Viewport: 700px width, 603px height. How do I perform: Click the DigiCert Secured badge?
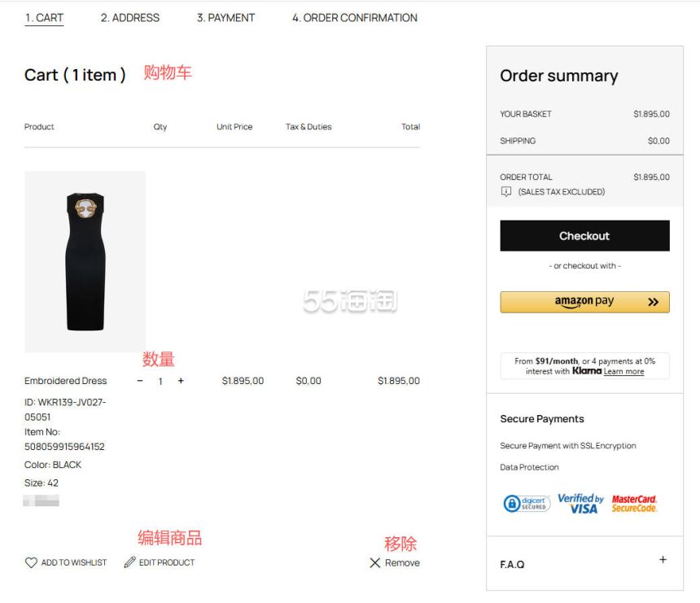point(527,504)
